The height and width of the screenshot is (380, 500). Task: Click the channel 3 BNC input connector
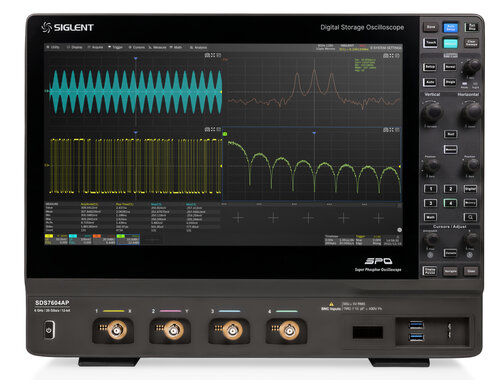click(x=232, y=330)
